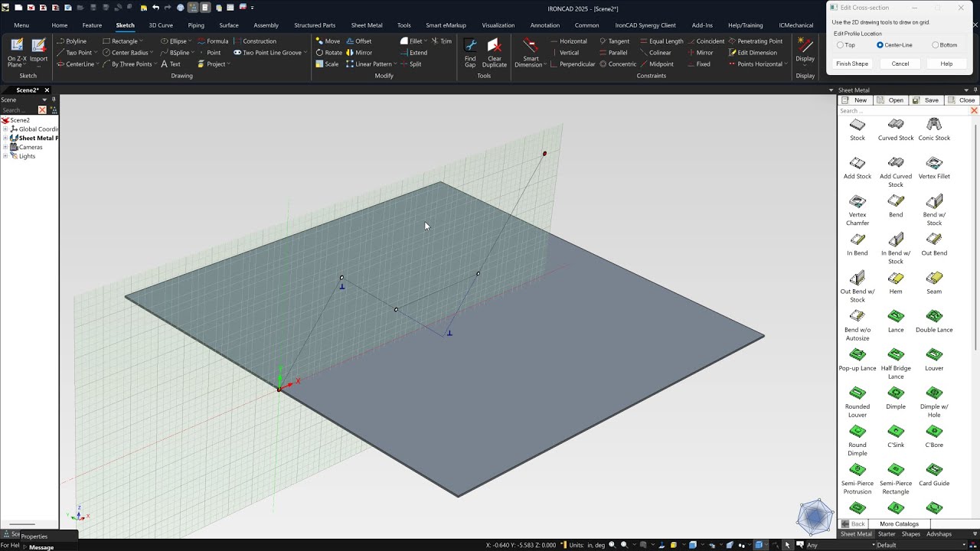
Task: Open the Visualization ribbon tab
Action: [x=498, y=25]
